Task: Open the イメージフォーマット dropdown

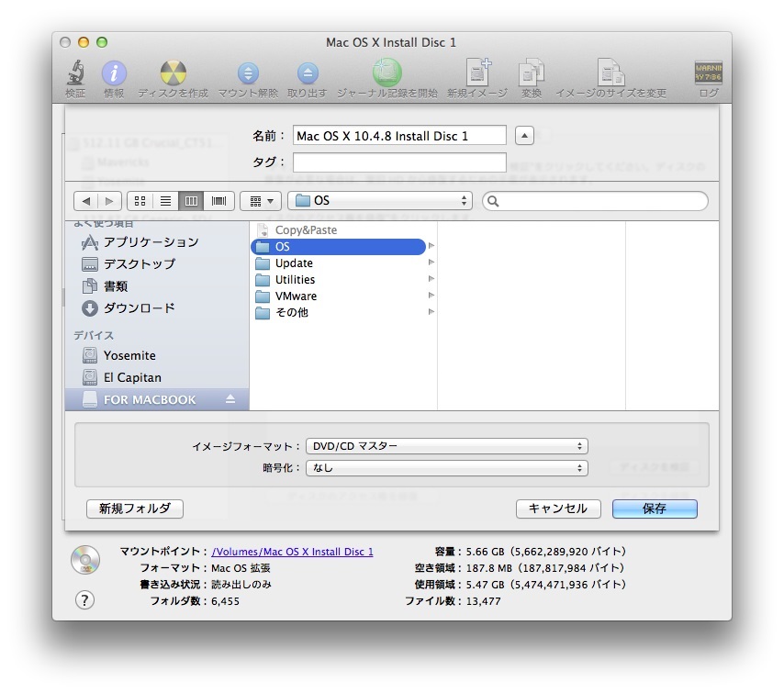Action: pos(446,446)
